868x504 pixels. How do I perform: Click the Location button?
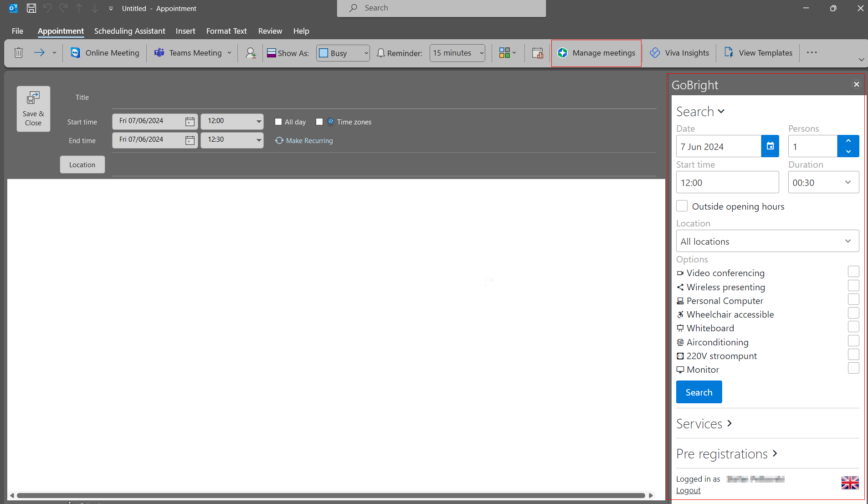[x=82, y=165]
